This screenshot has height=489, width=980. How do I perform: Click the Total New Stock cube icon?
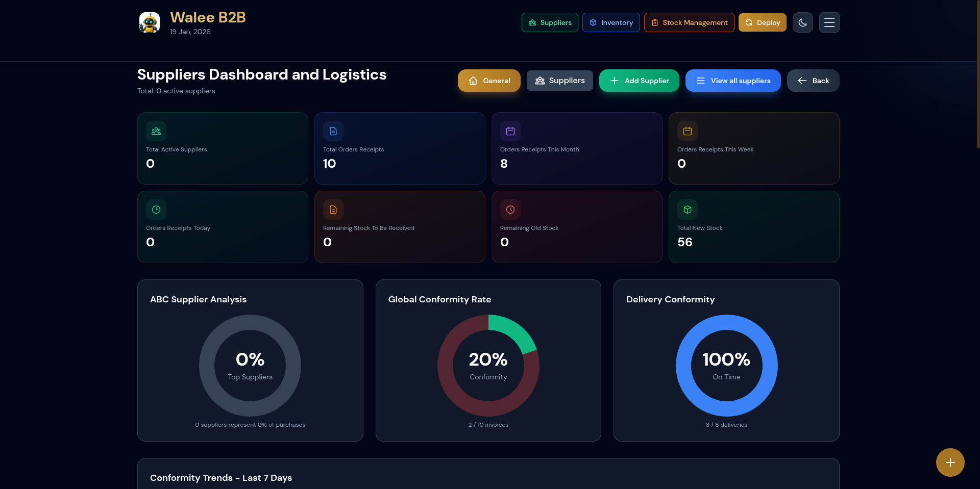(x=688, y=210)
